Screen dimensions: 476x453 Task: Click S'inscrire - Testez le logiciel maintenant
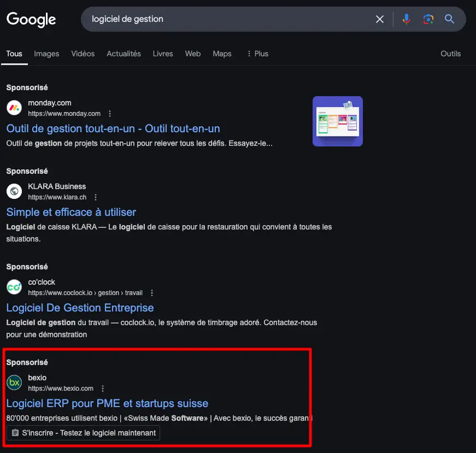click(83, 433)
